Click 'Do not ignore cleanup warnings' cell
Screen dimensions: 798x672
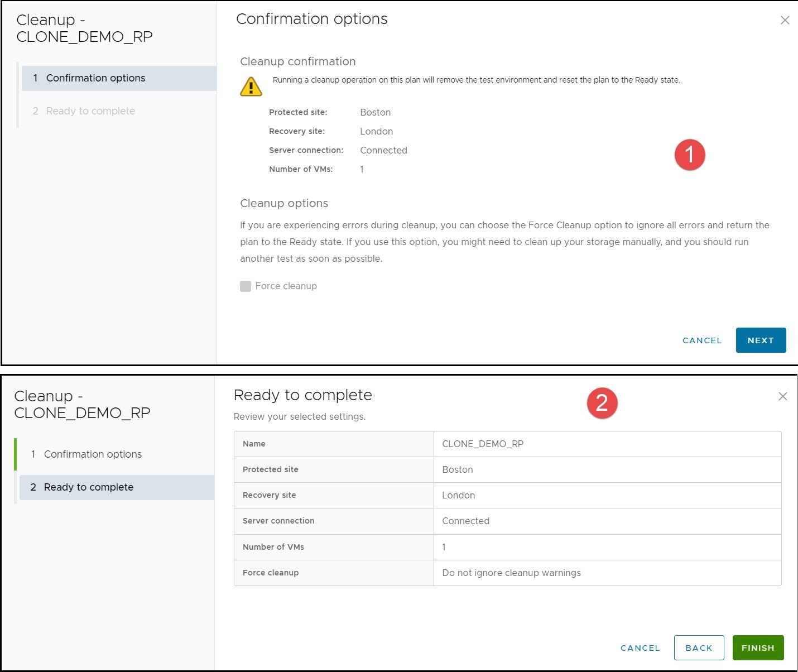click(x=607, y=573)
